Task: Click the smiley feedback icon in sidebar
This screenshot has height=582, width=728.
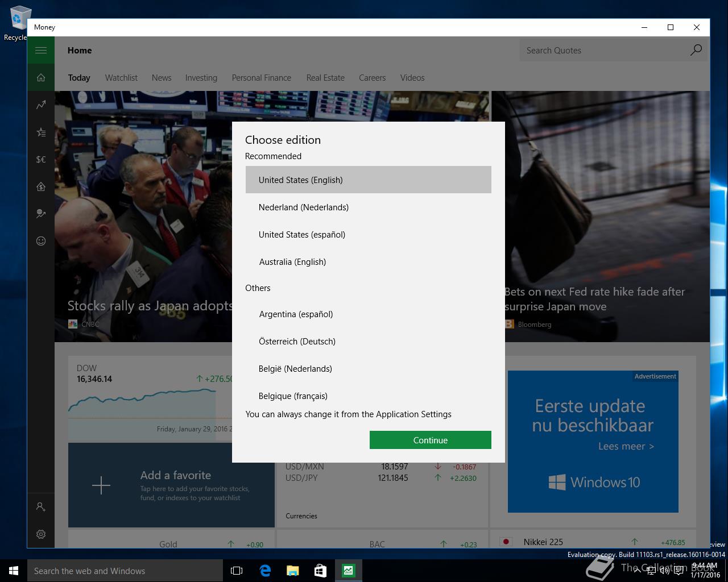Action: [41, 242]
